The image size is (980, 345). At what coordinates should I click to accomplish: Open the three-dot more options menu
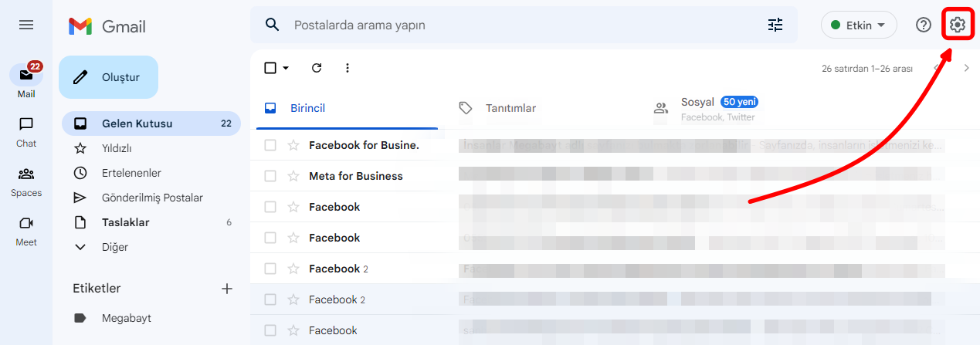pos(348,68)
